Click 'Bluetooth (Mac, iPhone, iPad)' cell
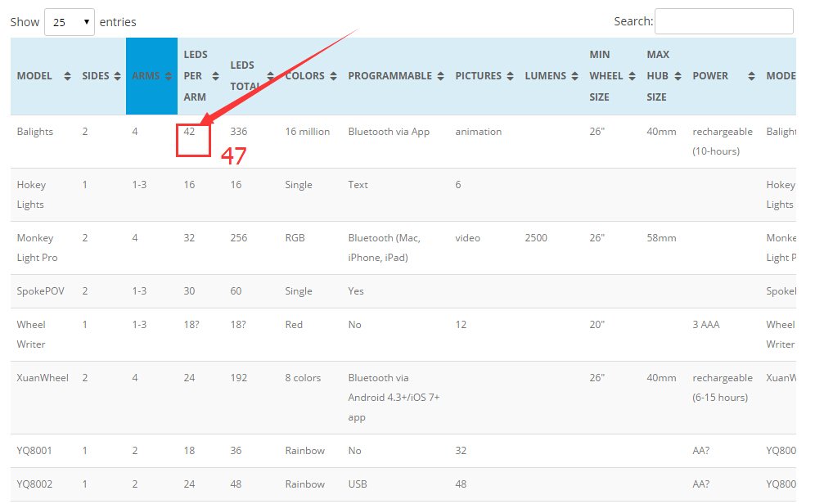Viewport: 815px width, 504px height. [x=384, y=247]
